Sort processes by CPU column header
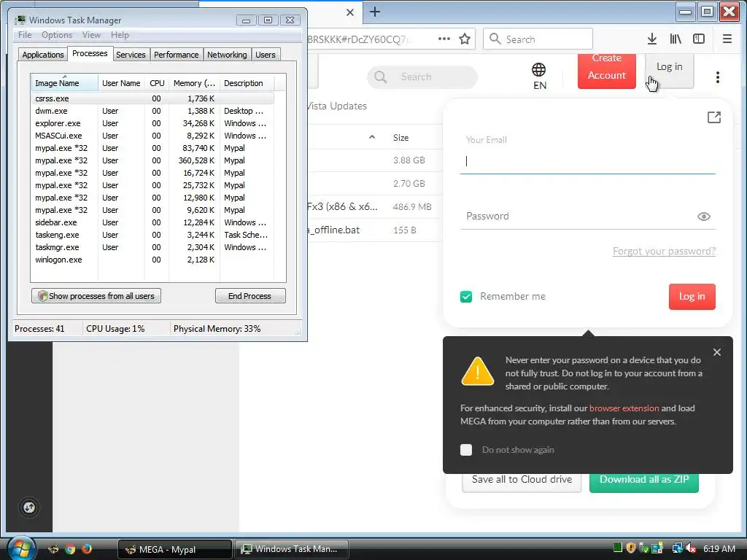 [x=157, y=83]
